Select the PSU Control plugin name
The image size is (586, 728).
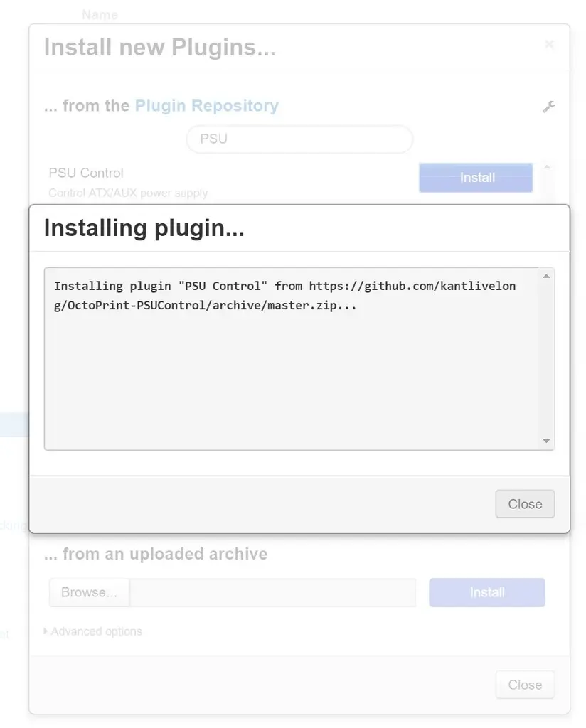[86, 173]
